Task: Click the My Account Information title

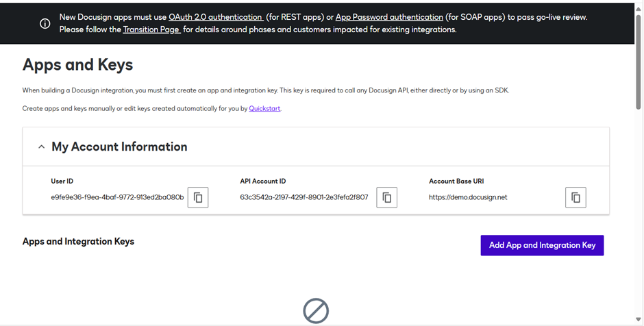Action: (x=119, y=147)
